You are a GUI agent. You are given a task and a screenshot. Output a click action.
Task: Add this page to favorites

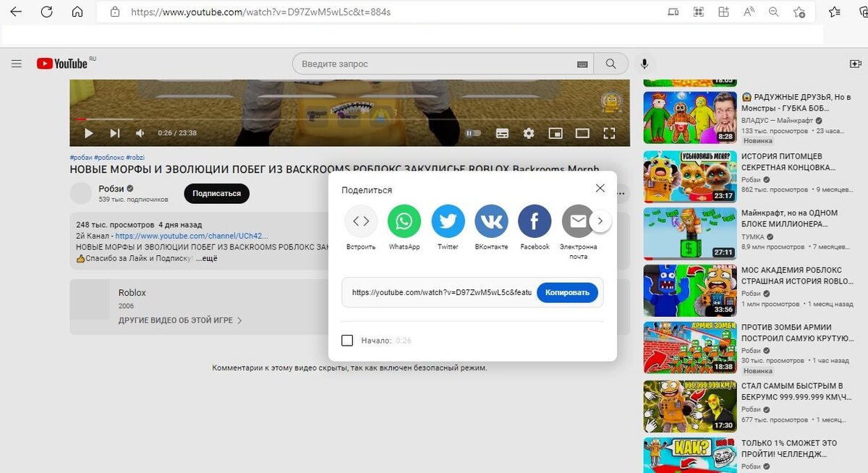click(x=799, y=12)
